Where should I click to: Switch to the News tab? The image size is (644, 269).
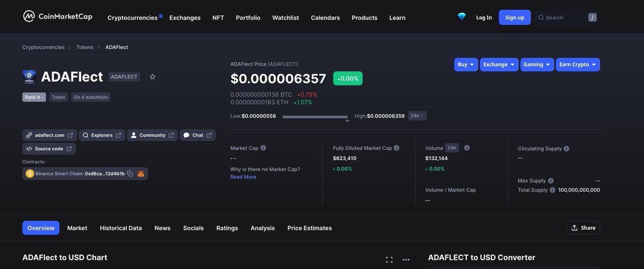[x=163, y=228]
